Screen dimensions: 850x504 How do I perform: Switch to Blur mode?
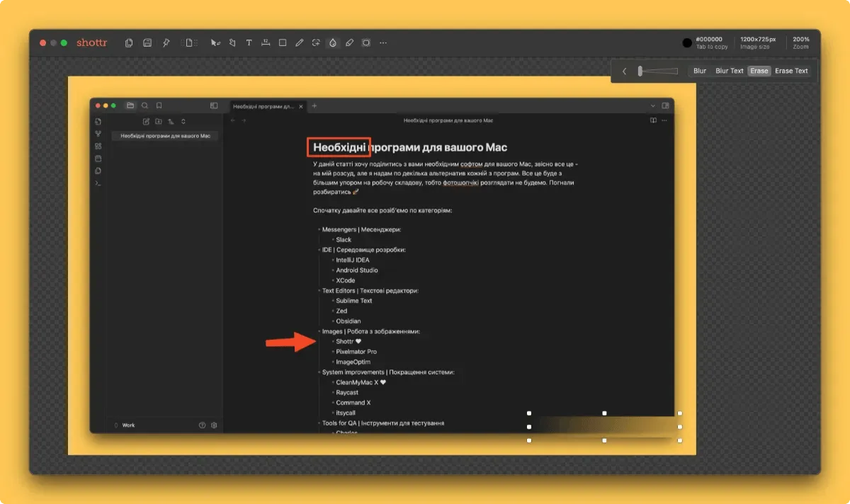point(700,71)
